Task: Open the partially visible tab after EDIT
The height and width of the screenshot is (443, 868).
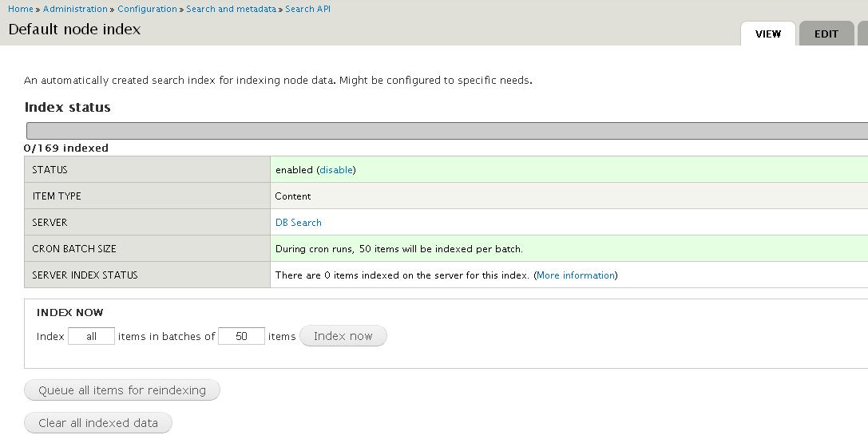Action: [x=862, y=34]
